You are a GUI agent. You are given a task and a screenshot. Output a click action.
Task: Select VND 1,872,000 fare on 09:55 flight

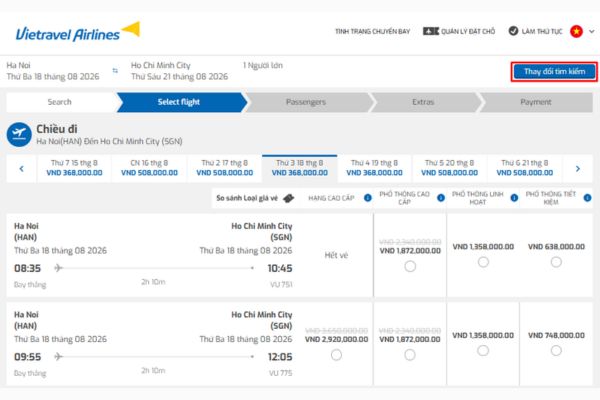pos(410,355)
